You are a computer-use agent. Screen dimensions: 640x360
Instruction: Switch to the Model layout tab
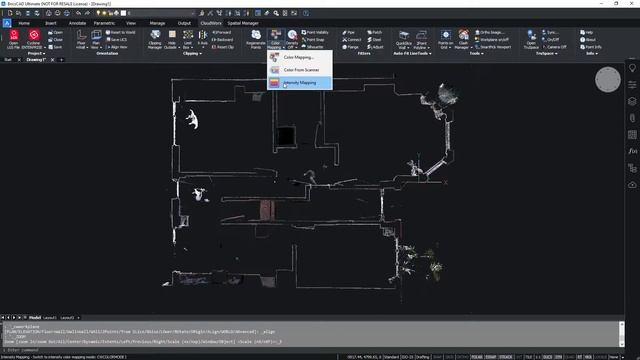point(35,318)
